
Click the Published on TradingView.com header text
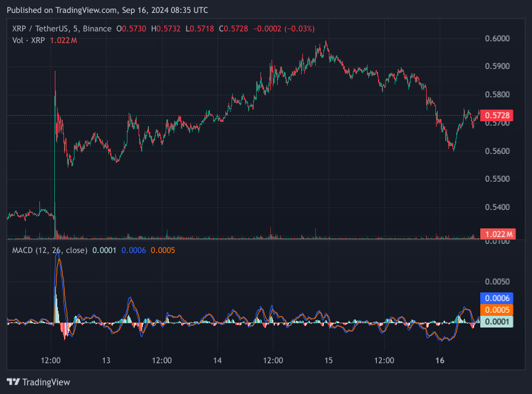[107, 10]
